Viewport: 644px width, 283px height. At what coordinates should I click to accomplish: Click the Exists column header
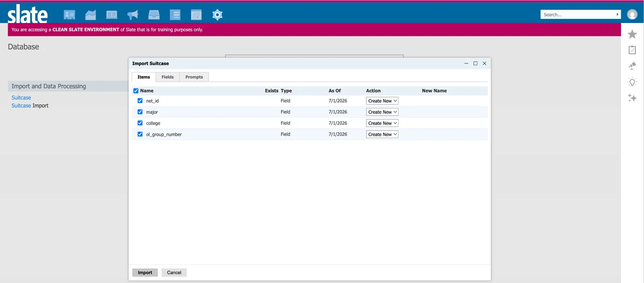[272, 91]
